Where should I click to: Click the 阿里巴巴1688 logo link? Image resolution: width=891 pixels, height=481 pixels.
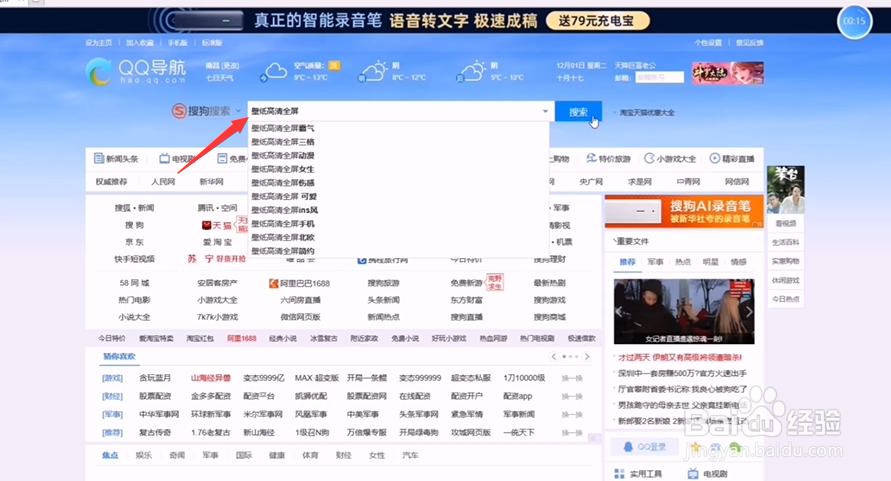[x=299, y=283]
